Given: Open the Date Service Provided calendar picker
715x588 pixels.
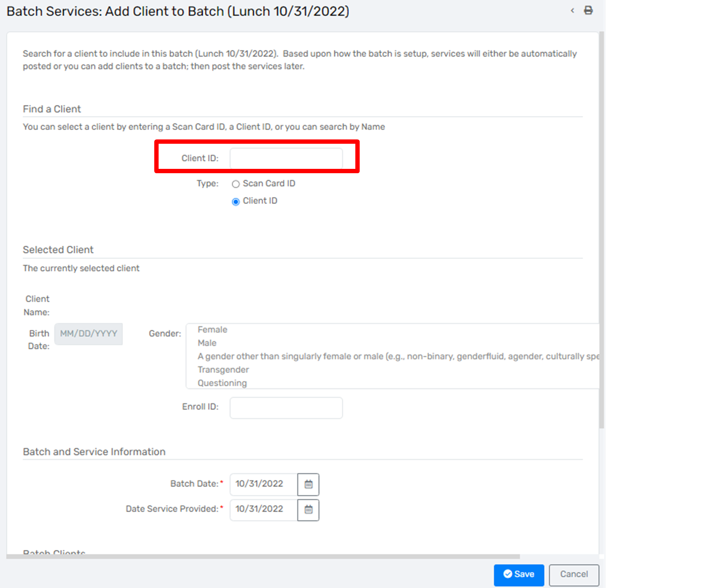Looking at the screenshot, I should [x=308, y=510].
